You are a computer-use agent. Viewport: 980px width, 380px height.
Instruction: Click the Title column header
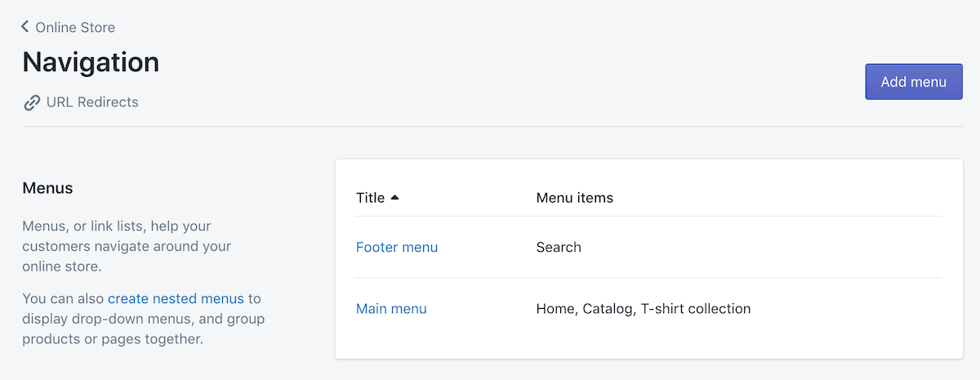371,198
